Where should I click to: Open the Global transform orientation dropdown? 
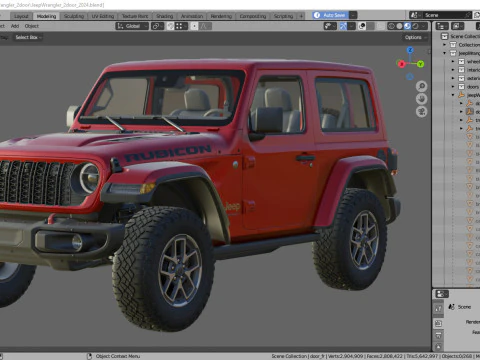click(x=132, y=26)
